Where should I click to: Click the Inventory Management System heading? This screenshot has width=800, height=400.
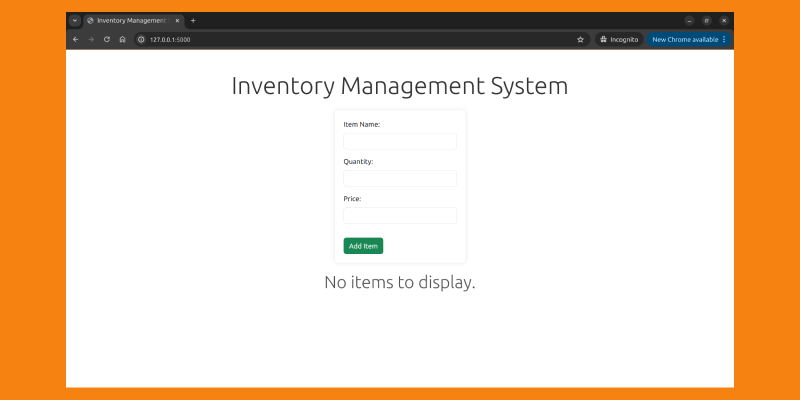(x=399, y=86)
